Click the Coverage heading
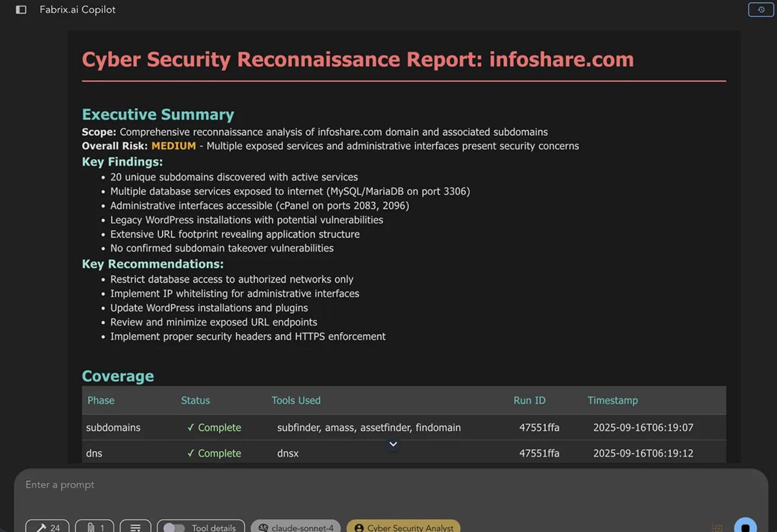Image resolution: width=777 pixels, height=532 pixels. tap(118, 376)
